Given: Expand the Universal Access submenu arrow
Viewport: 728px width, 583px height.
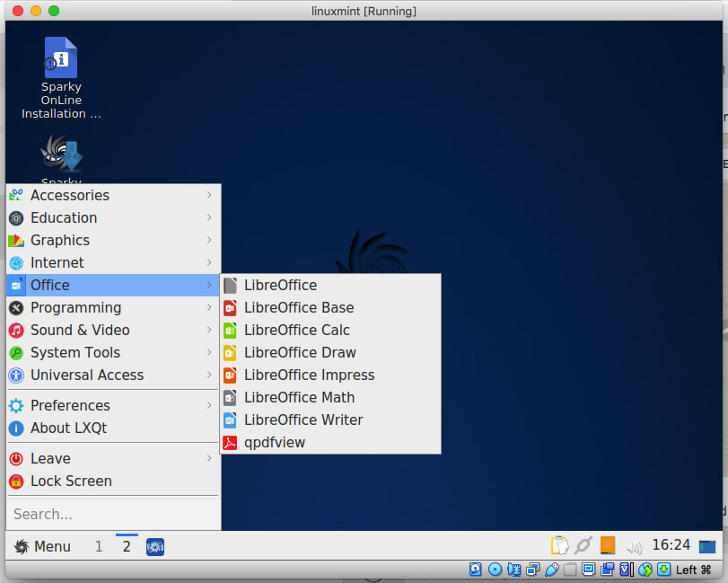Looking at the screenshot, I should [x=209, y=375].
